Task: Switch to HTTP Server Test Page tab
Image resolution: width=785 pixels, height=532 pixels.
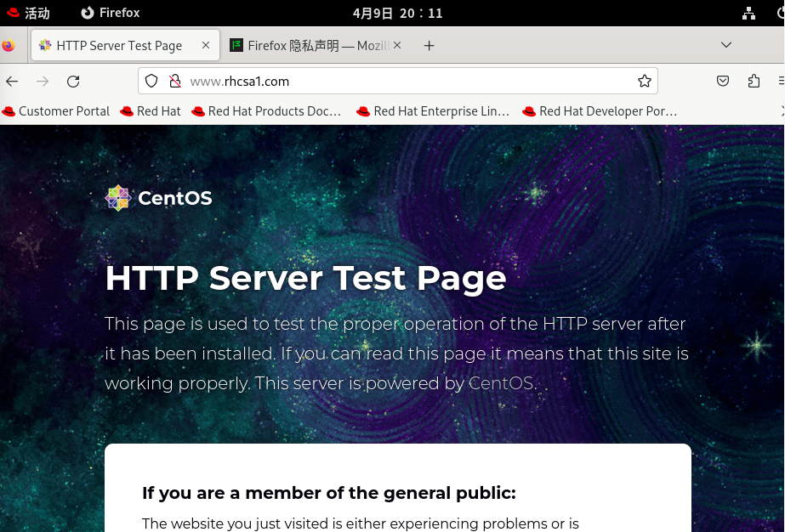Action: [125, 46]
